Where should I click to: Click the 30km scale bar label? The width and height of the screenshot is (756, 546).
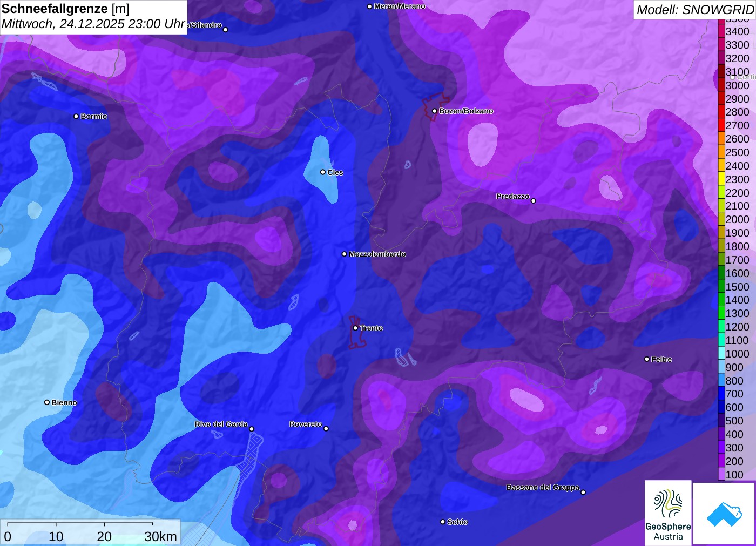coord(160,536)
